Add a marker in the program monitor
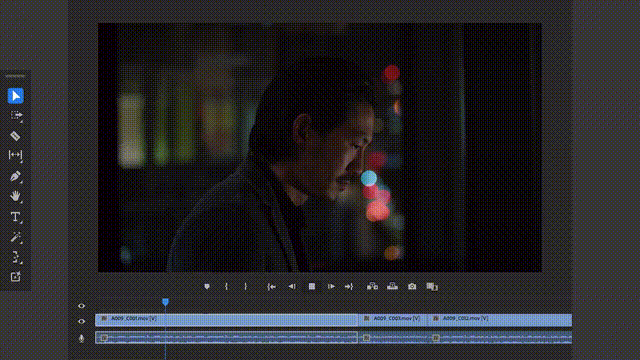The height and width of the screenshot is (360, 640). (207, 287)
